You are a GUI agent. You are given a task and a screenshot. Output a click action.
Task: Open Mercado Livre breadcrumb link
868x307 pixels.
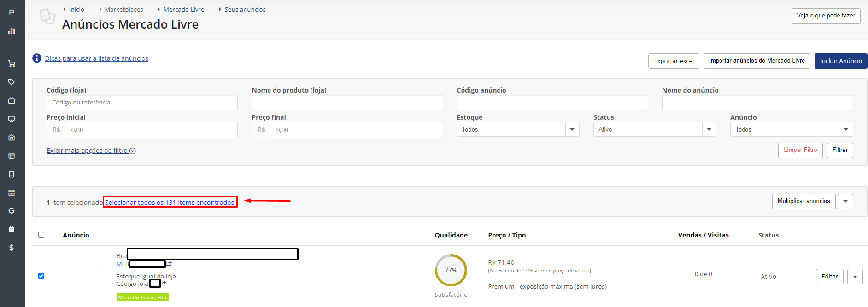tap(184, 9)
